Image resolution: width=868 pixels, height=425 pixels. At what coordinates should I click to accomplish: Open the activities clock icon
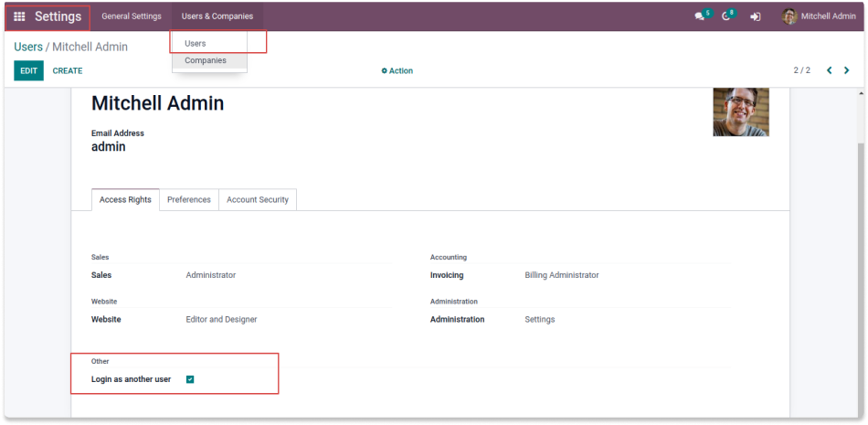point(727,16)
